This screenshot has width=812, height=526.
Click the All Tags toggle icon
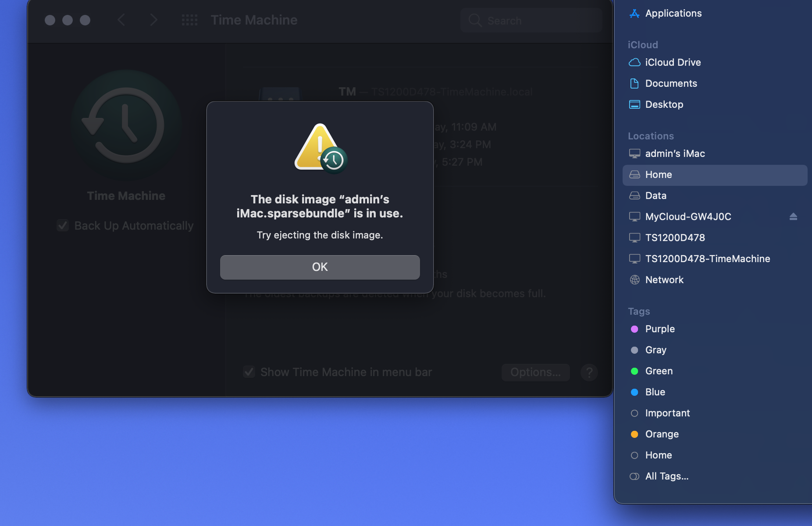pos(634,476)
